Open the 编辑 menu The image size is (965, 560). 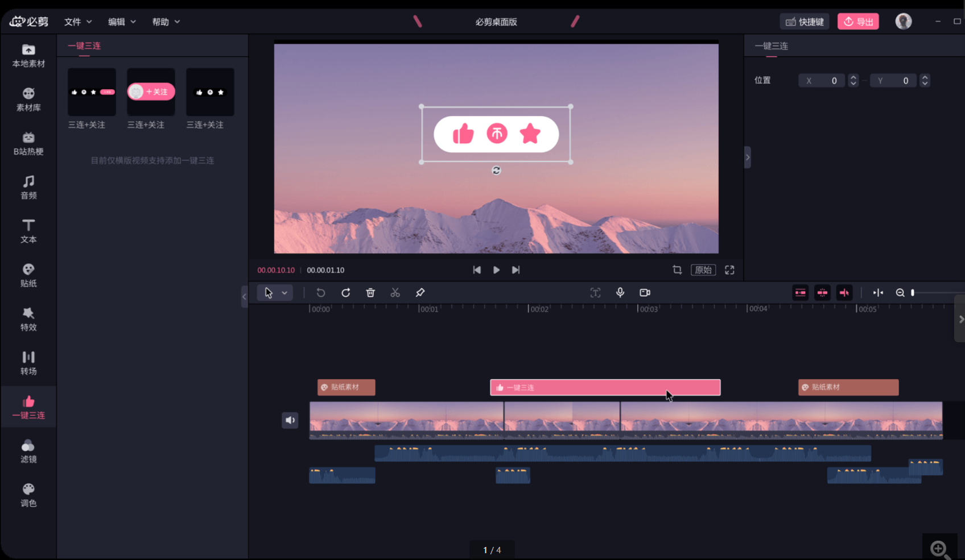(122, 22)
